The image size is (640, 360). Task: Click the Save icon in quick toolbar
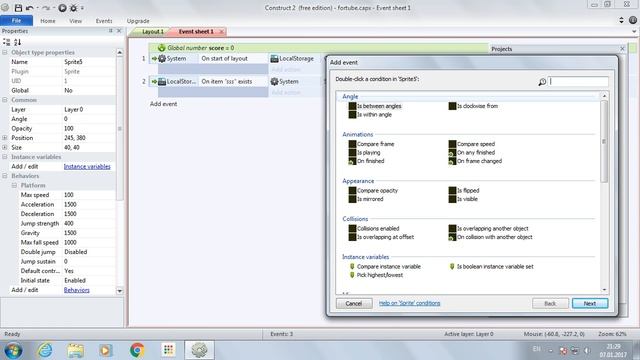[x=18, y=8]
